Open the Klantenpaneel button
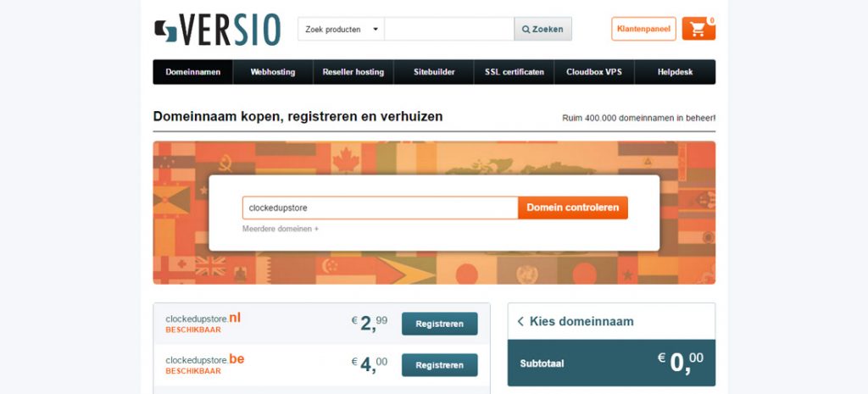Viewport: 868px width, 394px height. [x=643, y=29]
